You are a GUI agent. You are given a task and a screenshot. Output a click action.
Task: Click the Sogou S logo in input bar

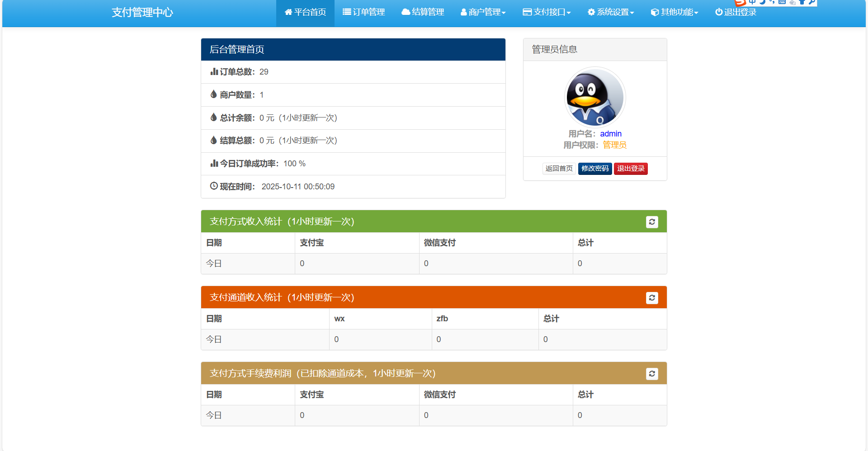coord(741,2)
